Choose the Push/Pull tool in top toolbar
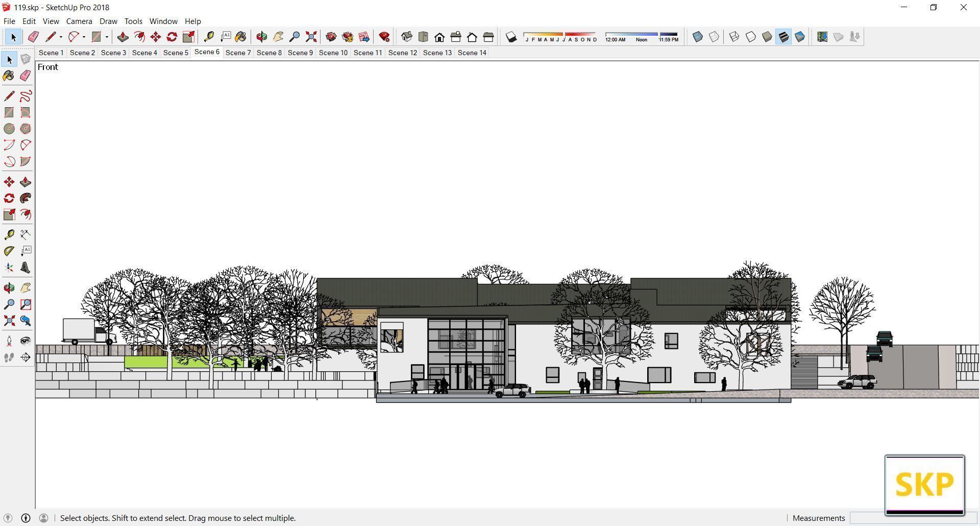 122,37
